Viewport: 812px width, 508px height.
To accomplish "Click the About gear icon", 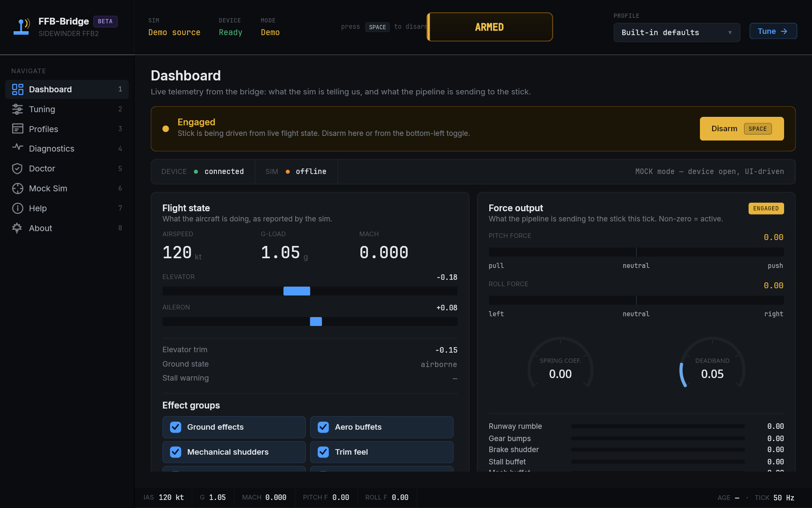I will [x=17, y=228].
